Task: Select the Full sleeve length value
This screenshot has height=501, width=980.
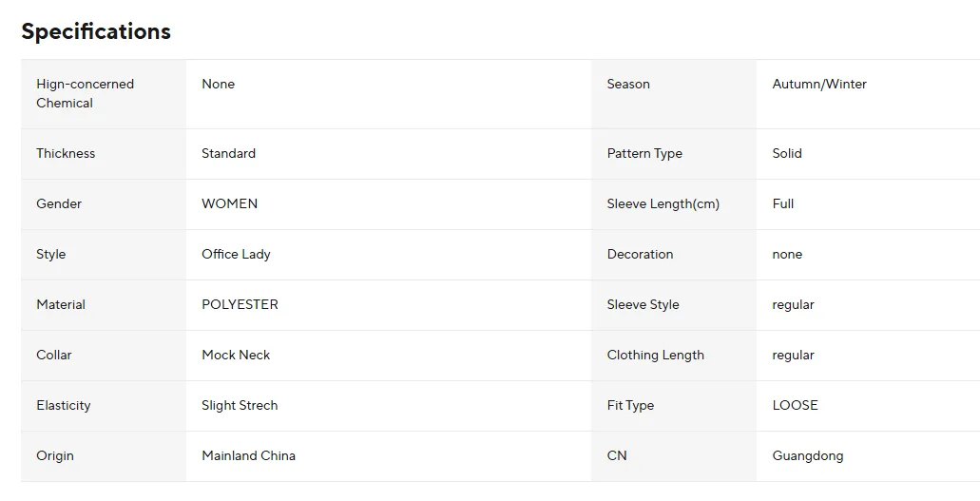Action: (783, 203)
